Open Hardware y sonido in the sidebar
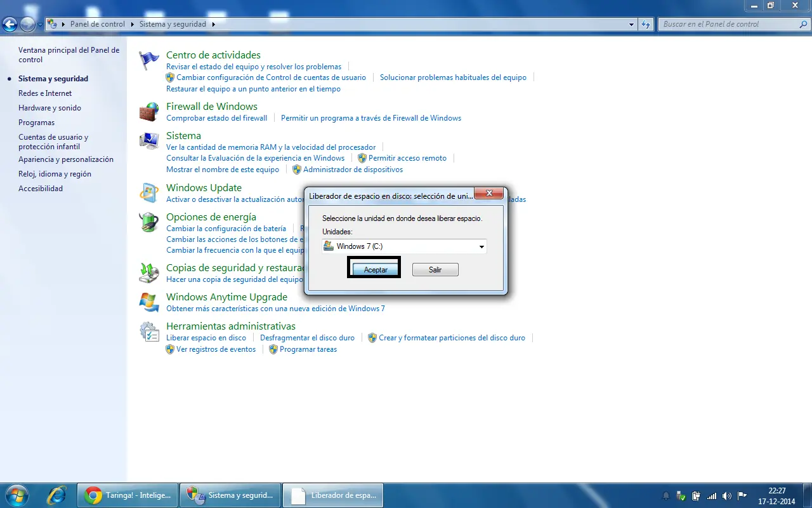Image resolution: width=812 pixels, height=508 pixels. (49, 108)
